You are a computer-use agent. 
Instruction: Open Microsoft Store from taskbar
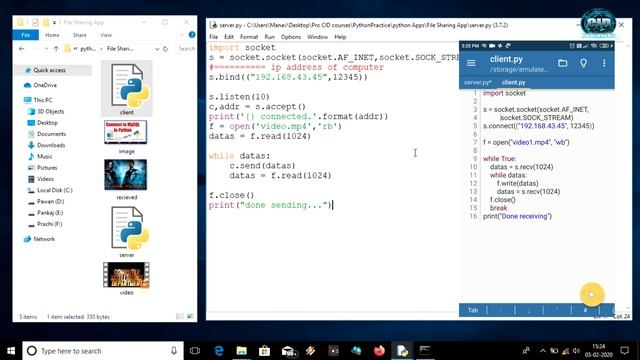[264, 351]
